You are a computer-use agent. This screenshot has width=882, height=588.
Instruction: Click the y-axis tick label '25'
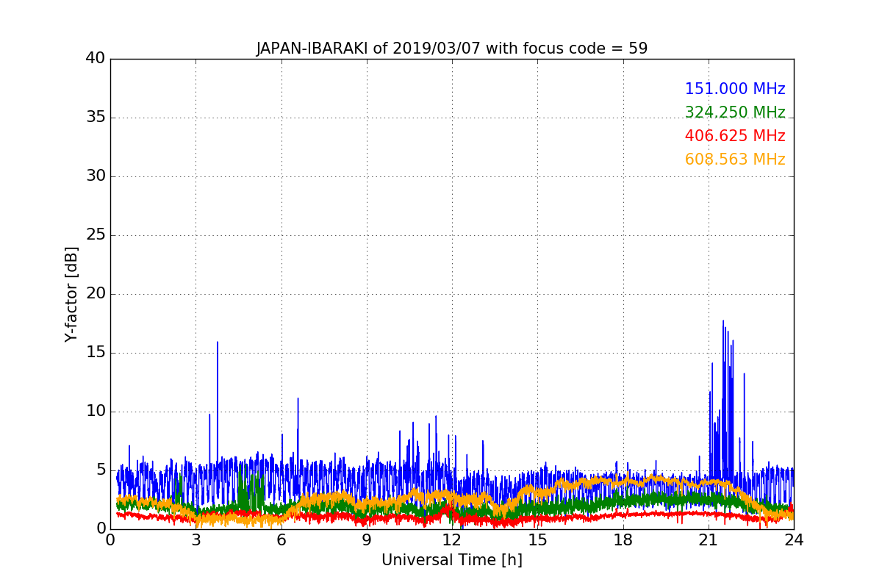coord(95,234)
